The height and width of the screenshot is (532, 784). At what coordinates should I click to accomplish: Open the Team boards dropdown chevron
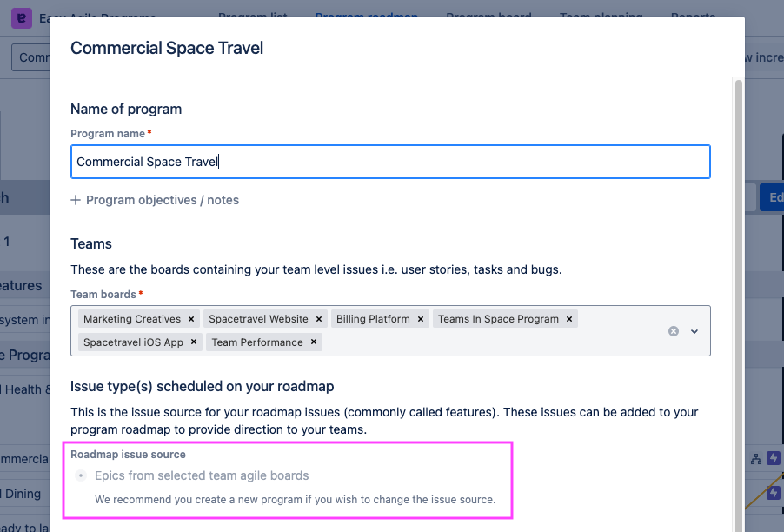[694, 331]
